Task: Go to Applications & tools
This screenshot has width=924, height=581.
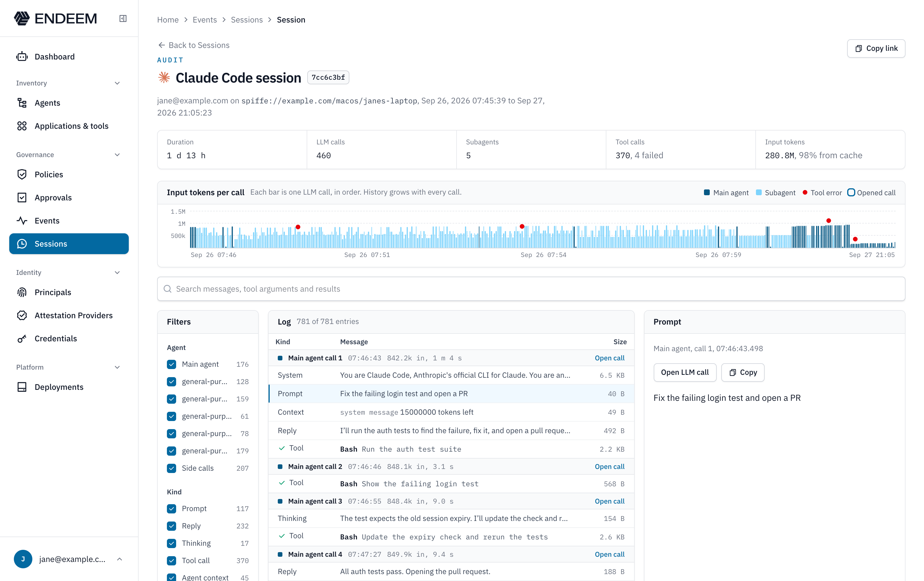Action: click(69, 126)
